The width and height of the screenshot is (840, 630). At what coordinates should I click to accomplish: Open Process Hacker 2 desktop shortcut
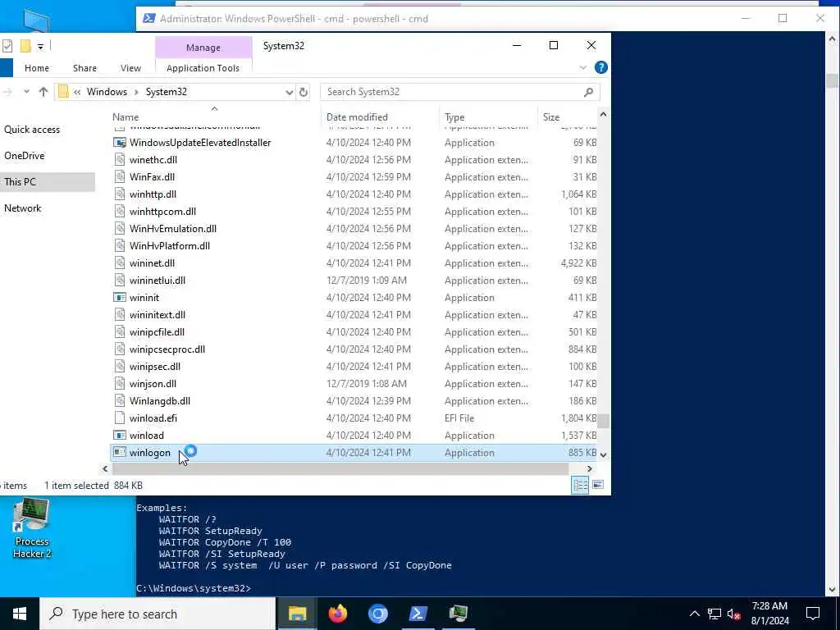pyautogui.click(x=32, y=529)
